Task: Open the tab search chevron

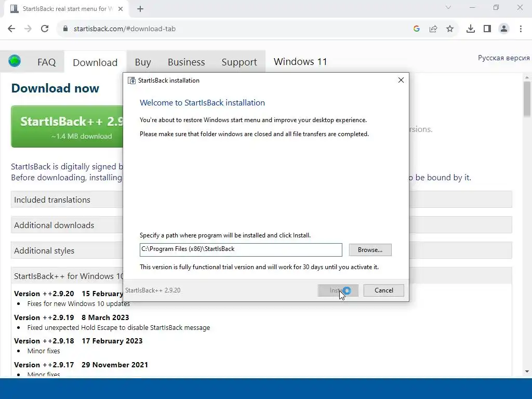Action: (448, 7)
